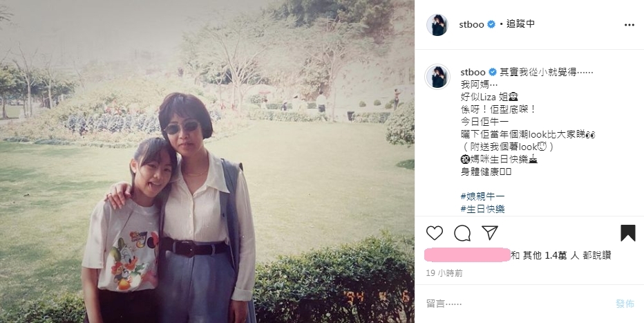Click the 19 小時前 timestamp
The width and height of the screenshot is (644, 323).
coord(444,273)
